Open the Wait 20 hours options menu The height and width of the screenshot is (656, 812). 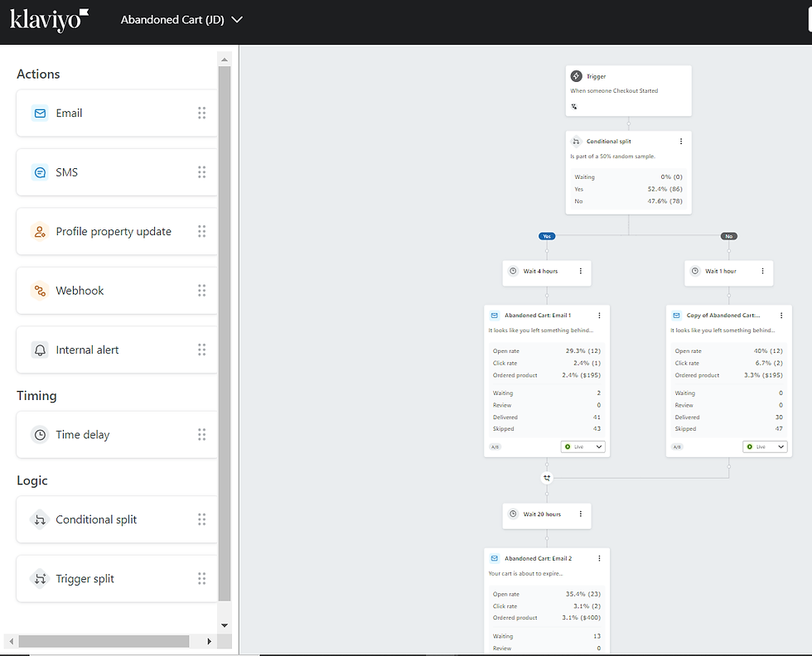click(x=581, y=514)
